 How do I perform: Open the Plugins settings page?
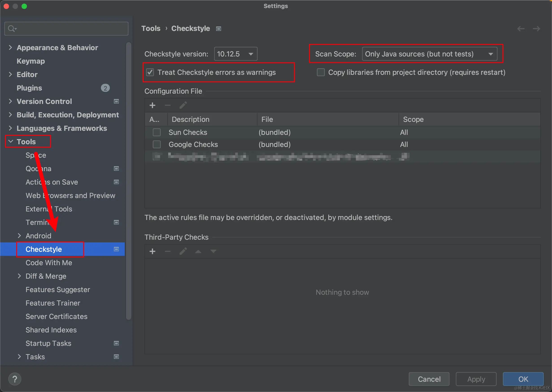(29, 88)
